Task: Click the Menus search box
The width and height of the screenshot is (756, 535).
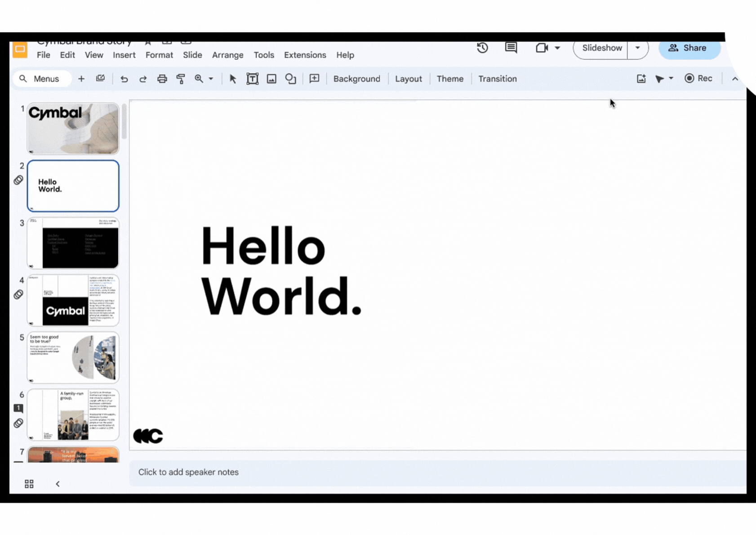Action: pos(43,79)
